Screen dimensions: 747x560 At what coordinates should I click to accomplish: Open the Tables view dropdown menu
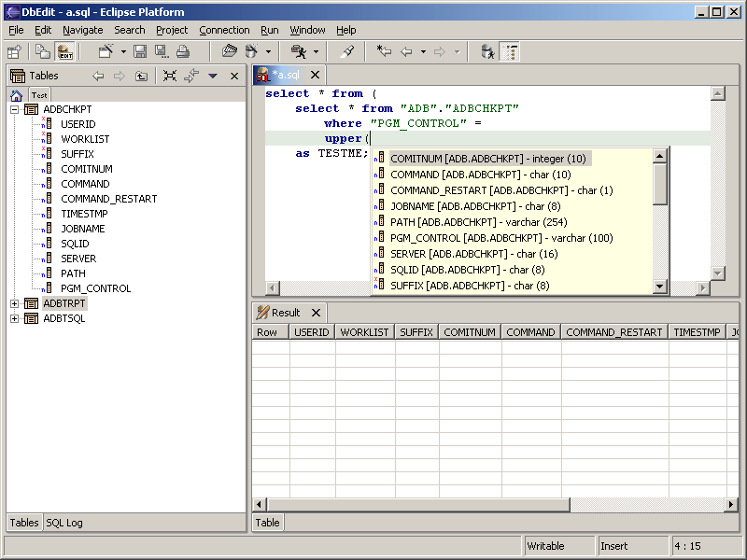pyautogui.click(x=213, y=76)
